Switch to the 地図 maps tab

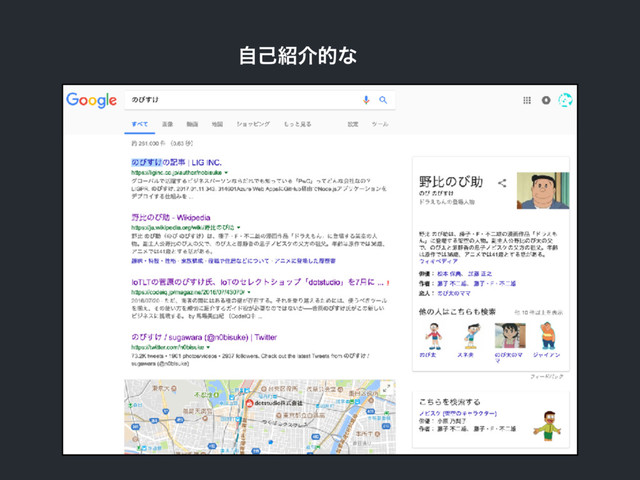pos(217,124)
